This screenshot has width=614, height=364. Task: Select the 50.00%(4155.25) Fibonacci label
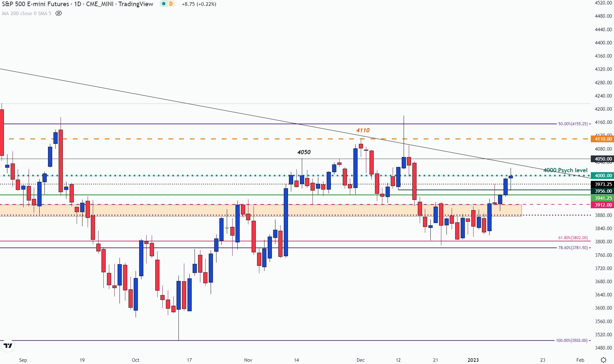point(573,124)
